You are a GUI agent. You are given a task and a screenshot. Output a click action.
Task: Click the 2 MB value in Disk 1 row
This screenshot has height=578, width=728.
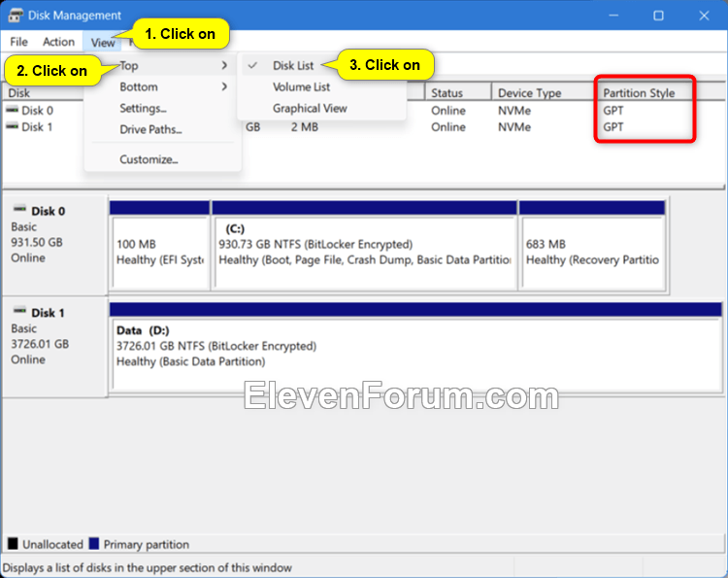point(305,127)
